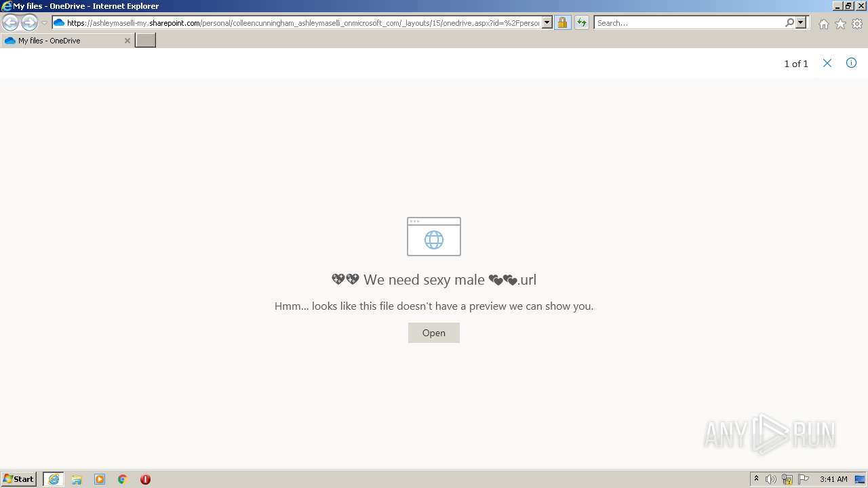Click the magnifier search icon
Viewport: 868px width, 488px height.
789,23
